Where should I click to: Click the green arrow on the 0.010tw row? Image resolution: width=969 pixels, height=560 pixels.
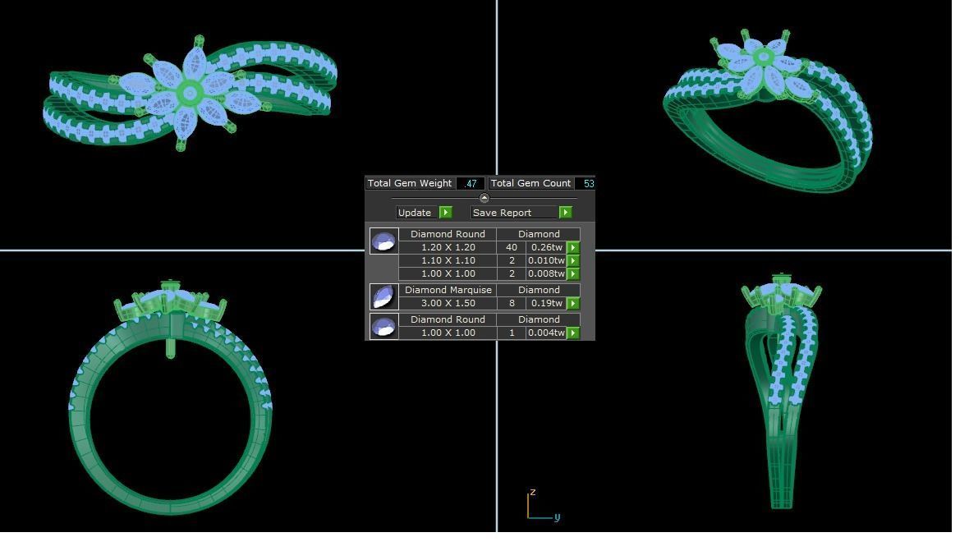coord(573,261)
